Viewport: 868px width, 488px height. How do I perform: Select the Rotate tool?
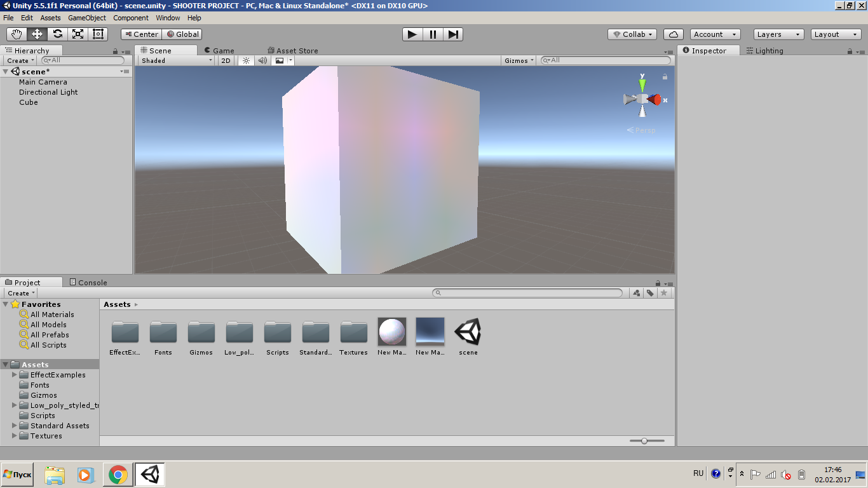pos(58,34)
